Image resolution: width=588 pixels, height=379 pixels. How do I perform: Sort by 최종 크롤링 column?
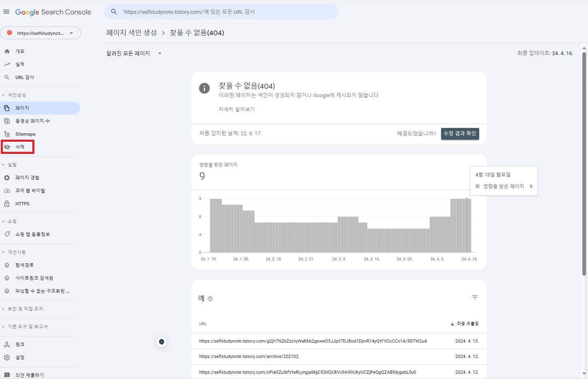[466, 324]
